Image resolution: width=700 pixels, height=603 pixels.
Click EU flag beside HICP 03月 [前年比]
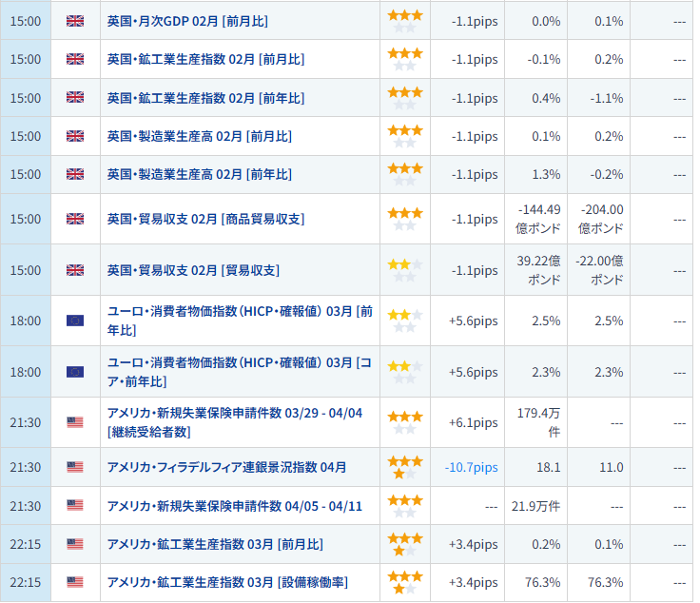coord(75,321)
